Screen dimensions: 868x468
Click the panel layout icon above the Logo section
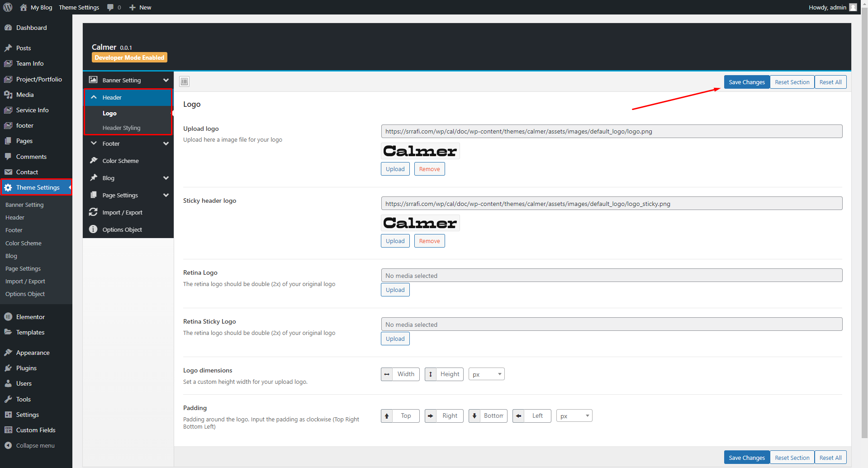click(x=184, y=81)
